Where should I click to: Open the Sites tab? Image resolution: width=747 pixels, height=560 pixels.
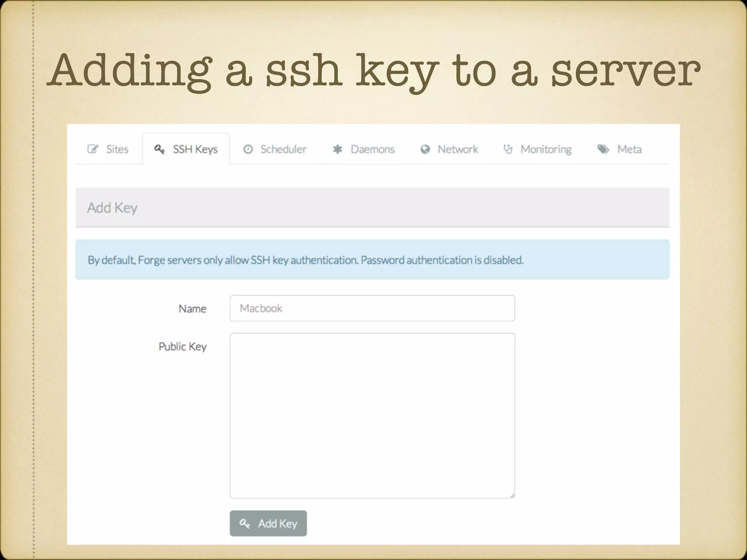(x=108, y=149)
